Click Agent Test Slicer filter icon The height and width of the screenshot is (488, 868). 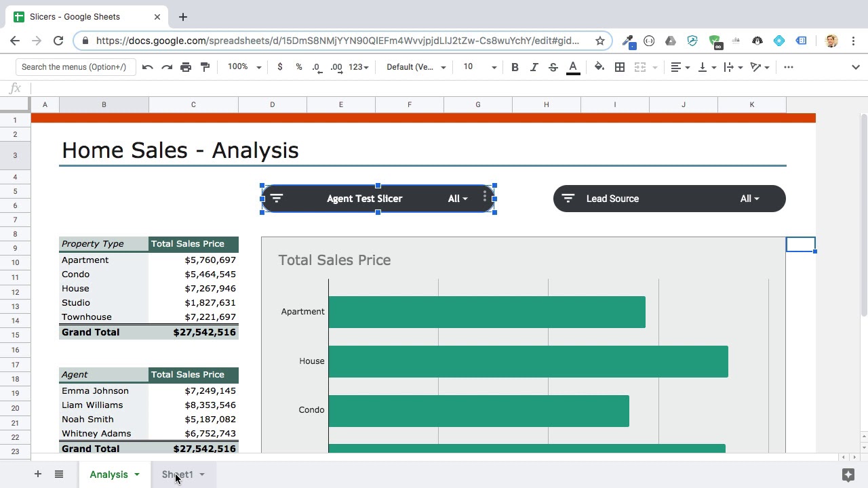click(x=277, y=199)
